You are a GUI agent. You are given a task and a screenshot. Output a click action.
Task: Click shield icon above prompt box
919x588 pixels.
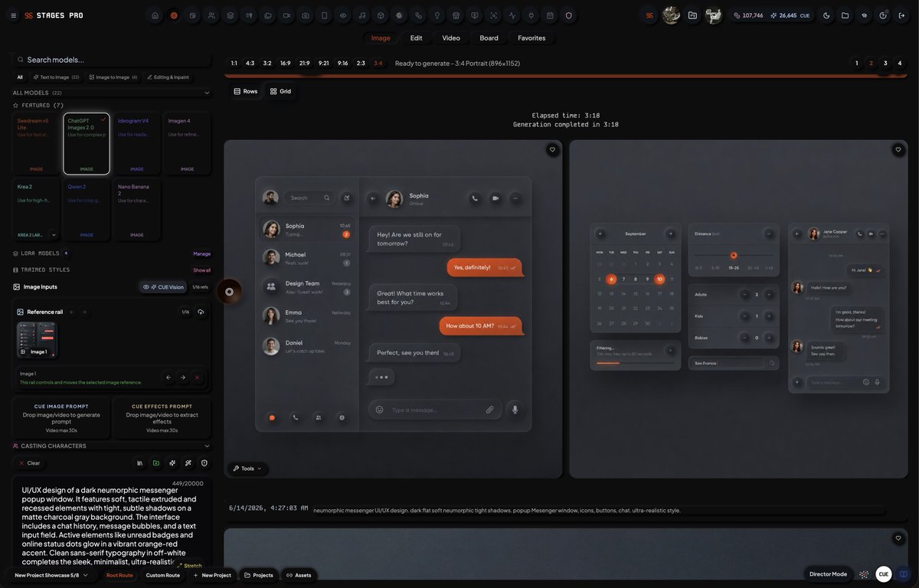click(x=204, y=463)
